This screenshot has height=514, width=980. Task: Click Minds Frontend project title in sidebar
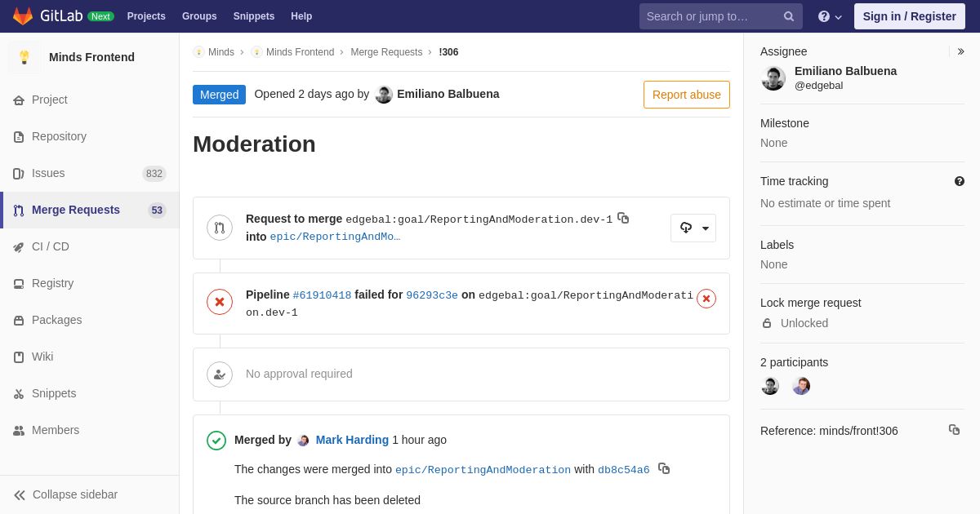coord(91,57)
